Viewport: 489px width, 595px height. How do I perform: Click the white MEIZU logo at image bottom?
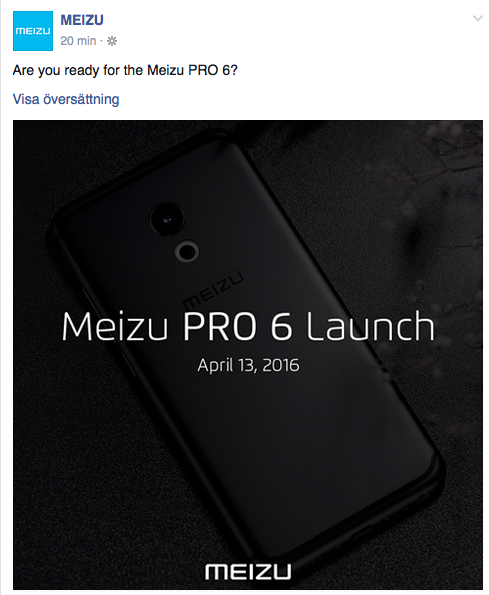click(248, 571)
